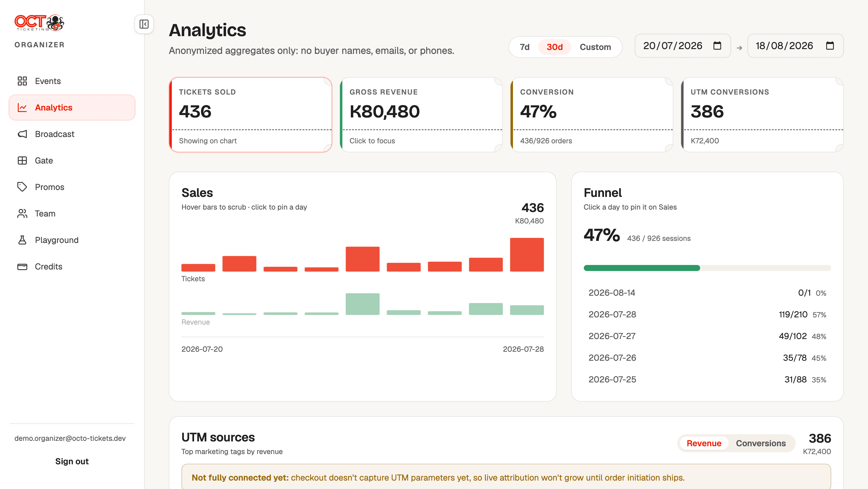Click the green funnel progress bar
Image resolution: width=868 pixels, height=489 pixels.
click(642, 268)
